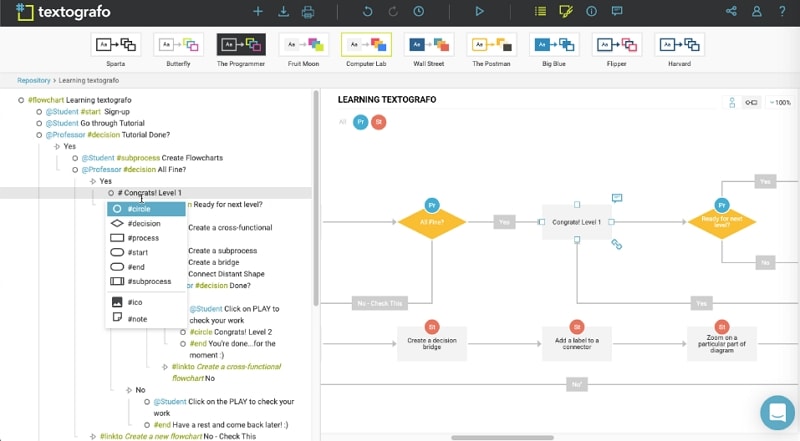This screenshot has height=441, width=800.
Task: Print the diagram with printer icon
Action: click(x=308, y=11)
